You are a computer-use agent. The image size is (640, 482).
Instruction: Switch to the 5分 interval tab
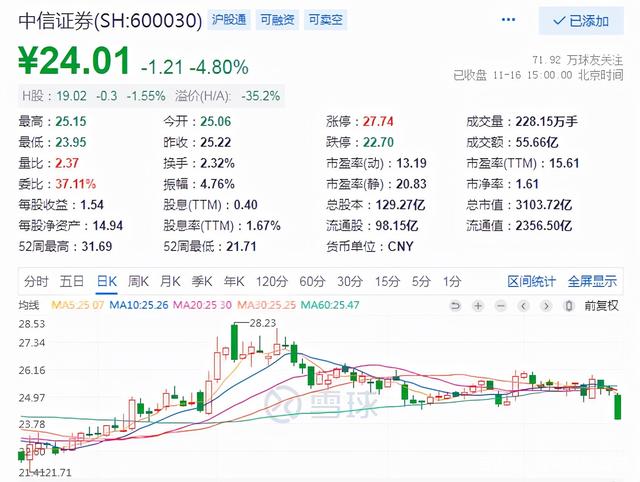coord(421,281)
